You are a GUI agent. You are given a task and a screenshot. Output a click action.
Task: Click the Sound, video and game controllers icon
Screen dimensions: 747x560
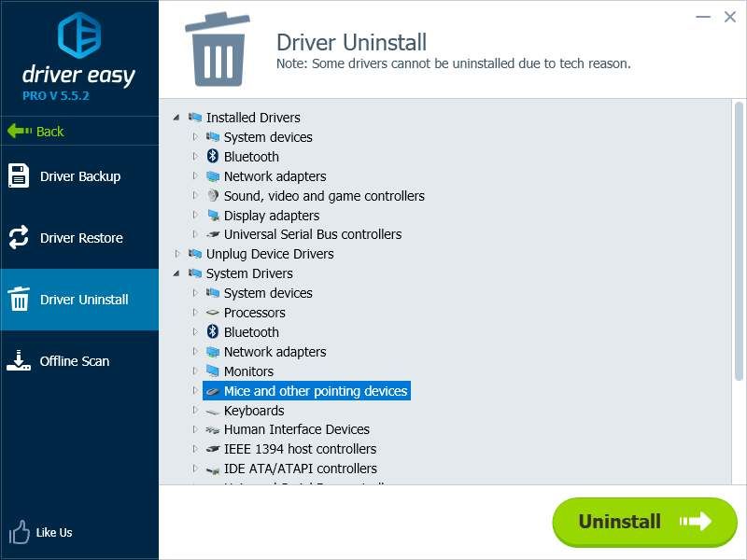[x=213, y=196]
